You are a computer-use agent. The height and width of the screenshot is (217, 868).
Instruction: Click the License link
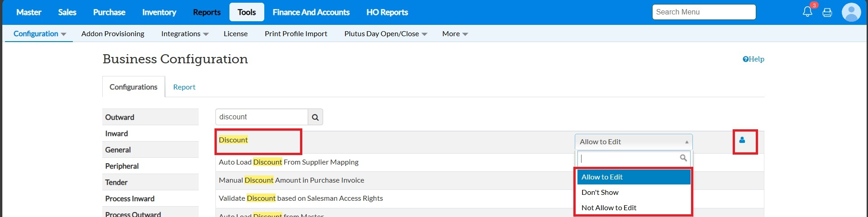tap(235, 34)
